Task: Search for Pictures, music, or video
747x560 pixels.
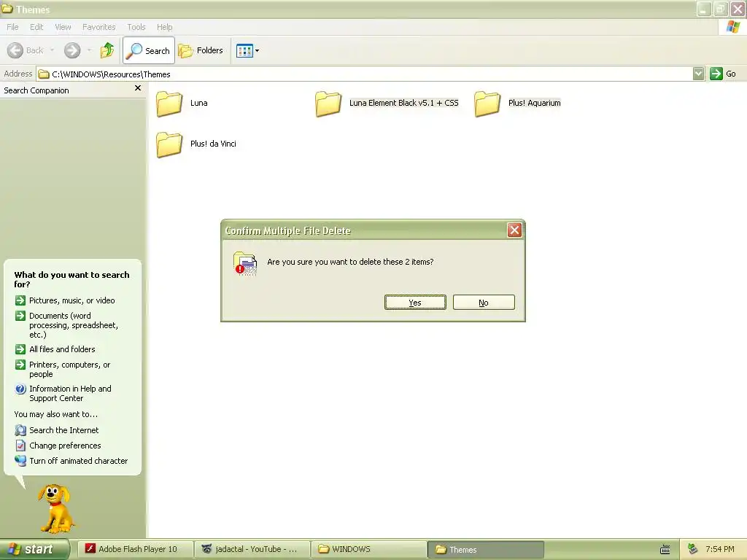Action: coord(72,300)
